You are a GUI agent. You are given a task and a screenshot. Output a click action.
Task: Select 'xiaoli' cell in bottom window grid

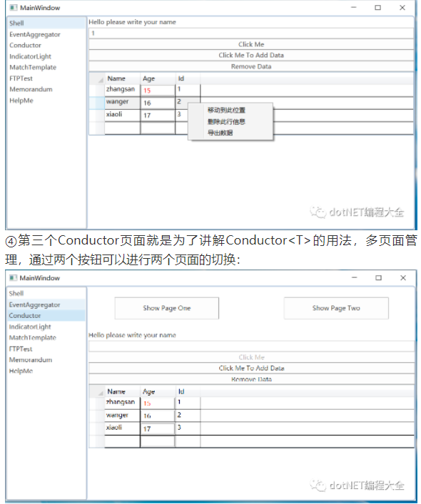(x=122, y=428)
